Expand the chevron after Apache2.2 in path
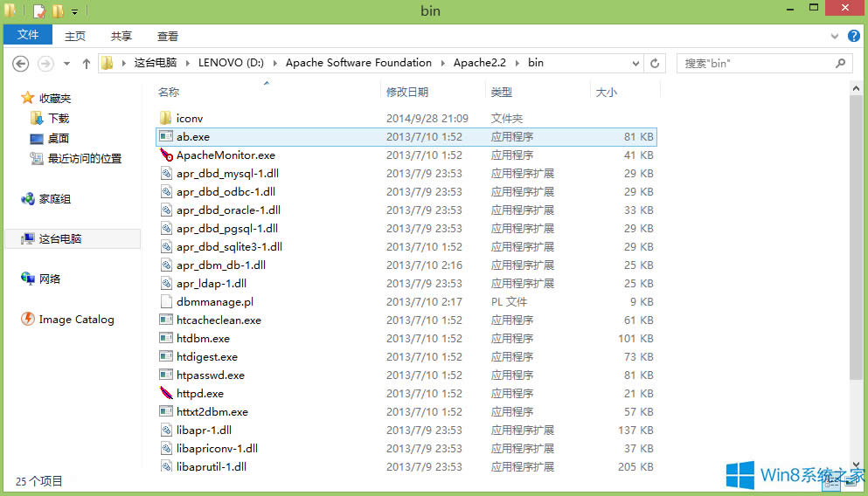Screen dimensions: 868x496 517,63
